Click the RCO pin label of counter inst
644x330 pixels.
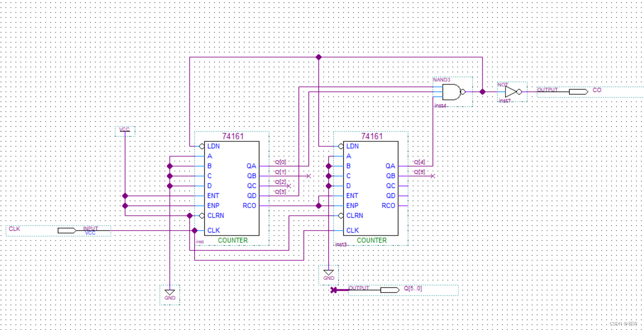pyautogui.click(x=249, y=206)
